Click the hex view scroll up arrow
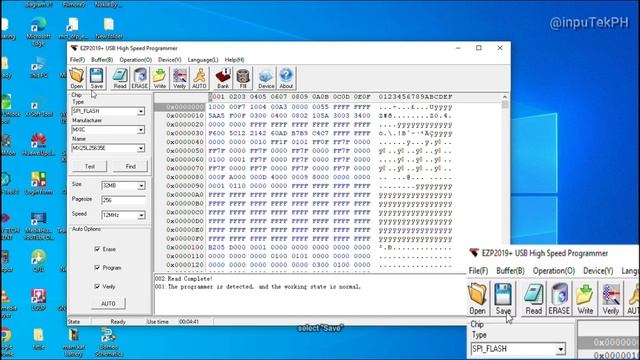The height and width of the screenshot is (360, 640). [505, 97]
